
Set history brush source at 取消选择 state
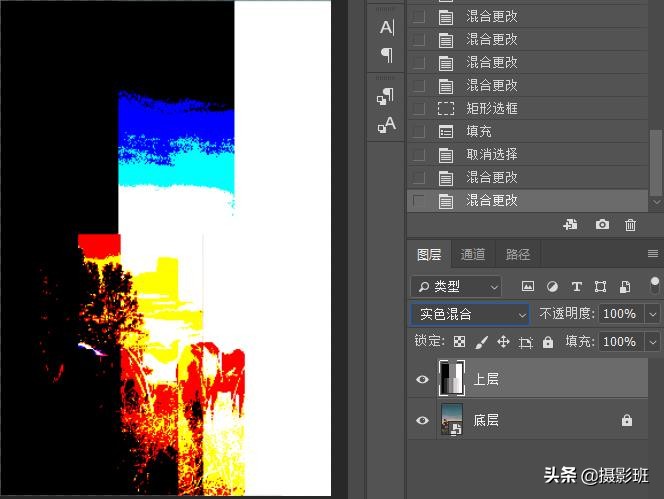(419, 154)
